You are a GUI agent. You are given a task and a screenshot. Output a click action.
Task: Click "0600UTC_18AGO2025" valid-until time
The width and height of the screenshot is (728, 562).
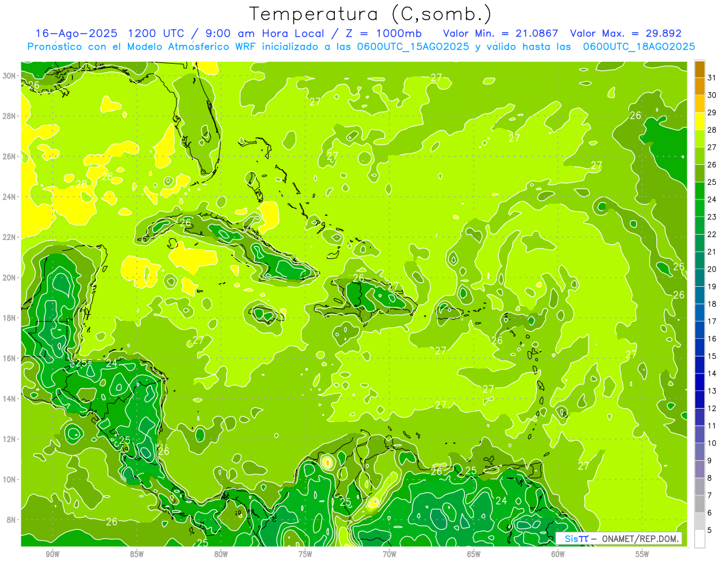coord(639,46)
